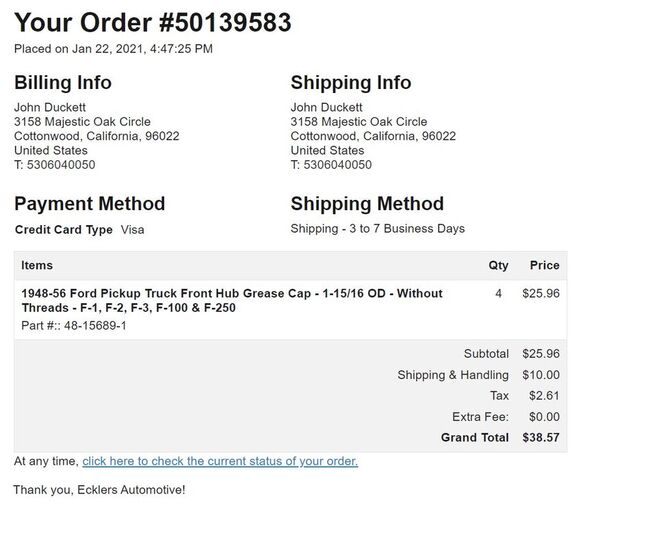The width and height of the screenshot is (650, 557).
Task: Click the Items column header
Action: [37, 265]
